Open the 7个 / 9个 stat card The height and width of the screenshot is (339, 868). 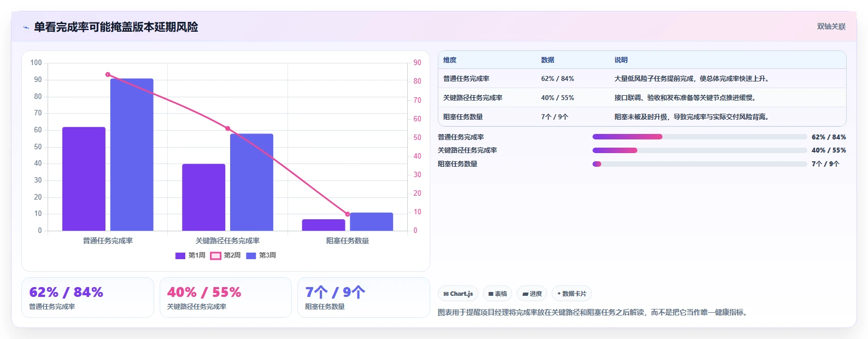pyautogui.click(x=363, y=297)
